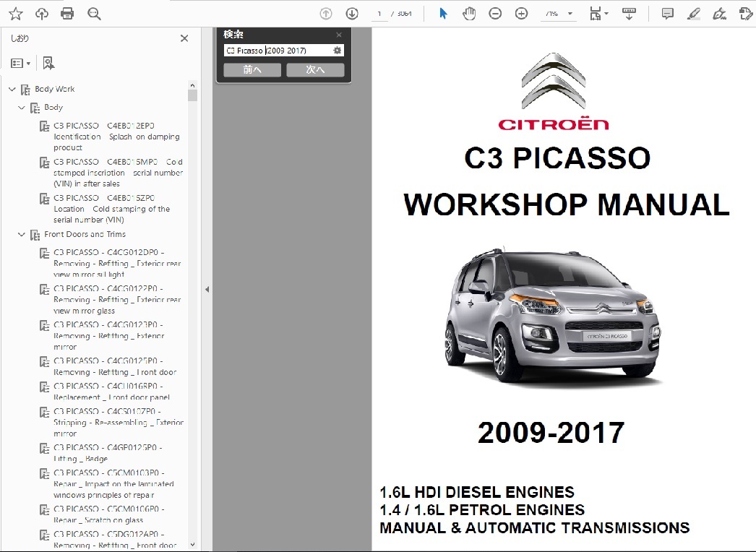The height and width of the screenshot is (552, 756).
Task: Collapse the Body Work bookmark
Action: tap(12, 89)
